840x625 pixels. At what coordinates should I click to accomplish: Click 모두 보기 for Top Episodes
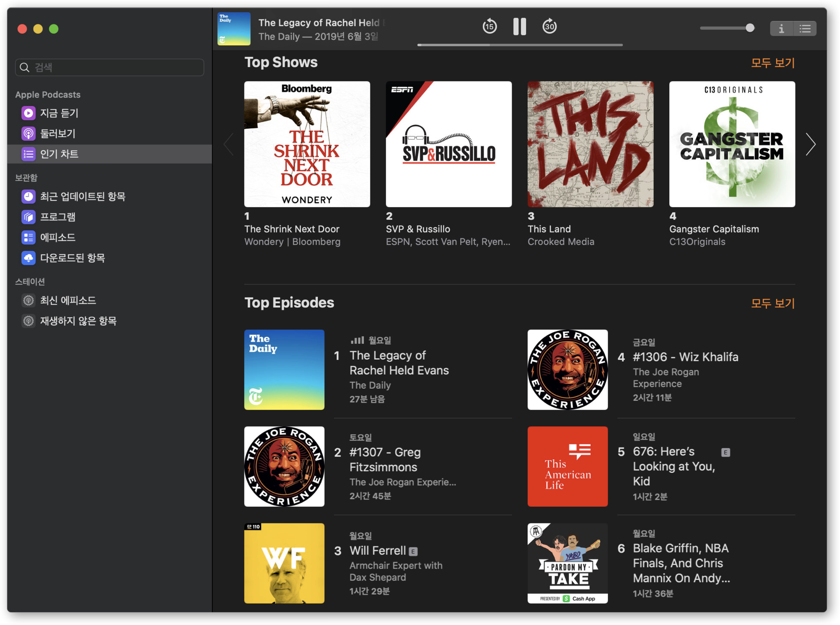click(x=772, y=304)
